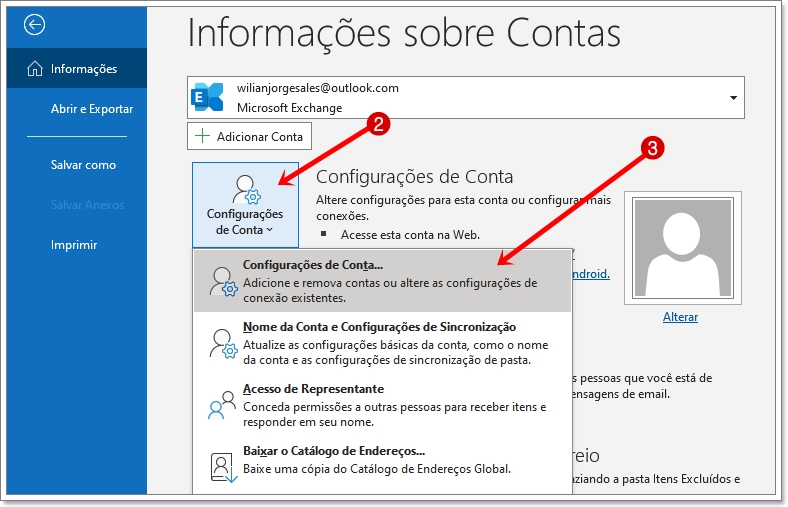The image size is (788, 507).
Task: Click the back arrow circle icon
Action: coord(34,24)
